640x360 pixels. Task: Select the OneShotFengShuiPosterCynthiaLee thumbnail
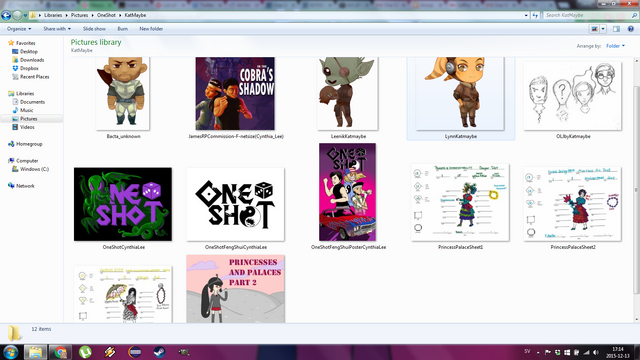[348, 192]
